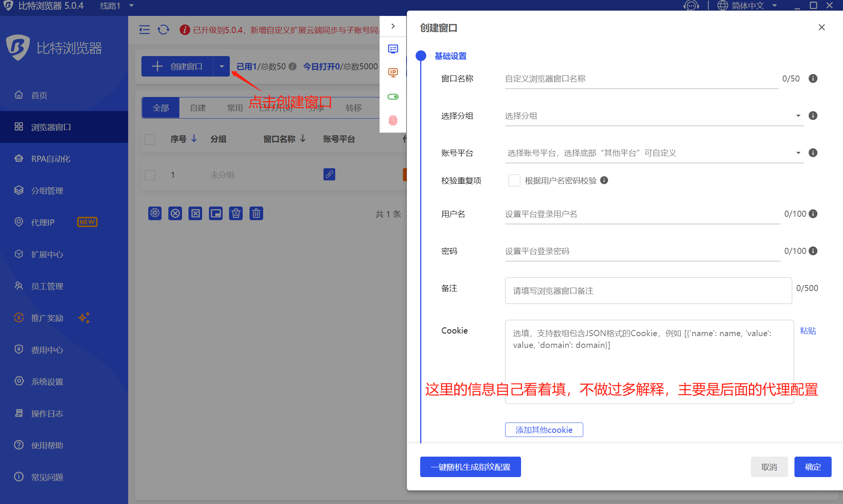
Task: Click the refresh icon in top bar
Action: click(x=163, y=30)
